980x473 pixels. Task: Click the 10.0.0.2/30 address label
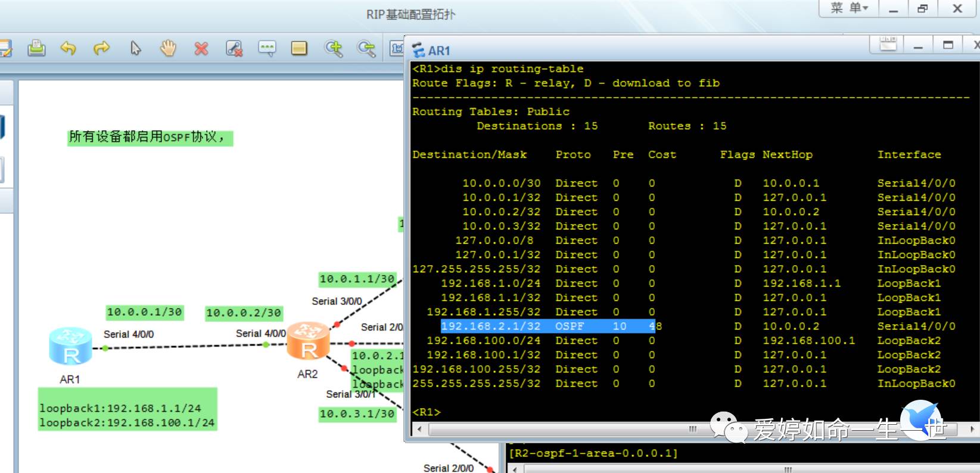244,313
